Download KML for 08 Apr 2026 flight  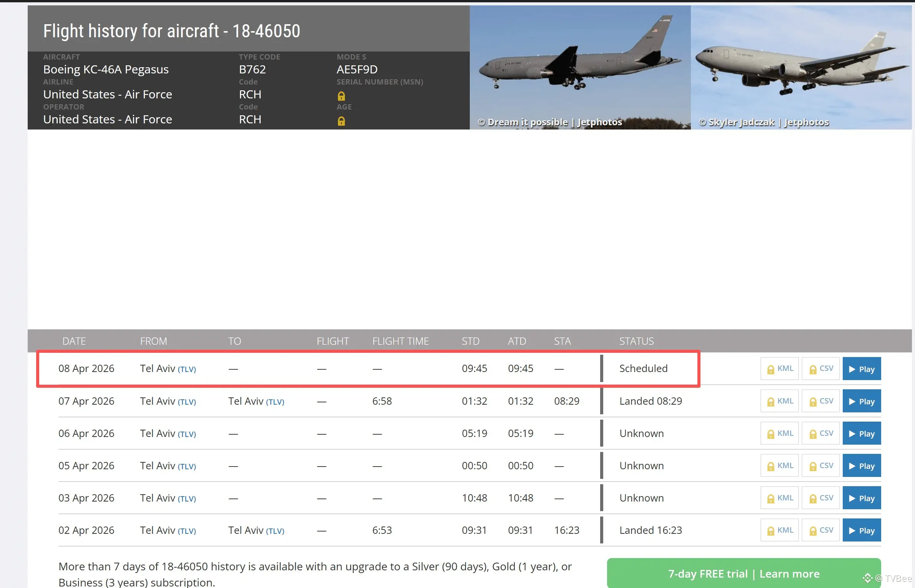(779, 369)
